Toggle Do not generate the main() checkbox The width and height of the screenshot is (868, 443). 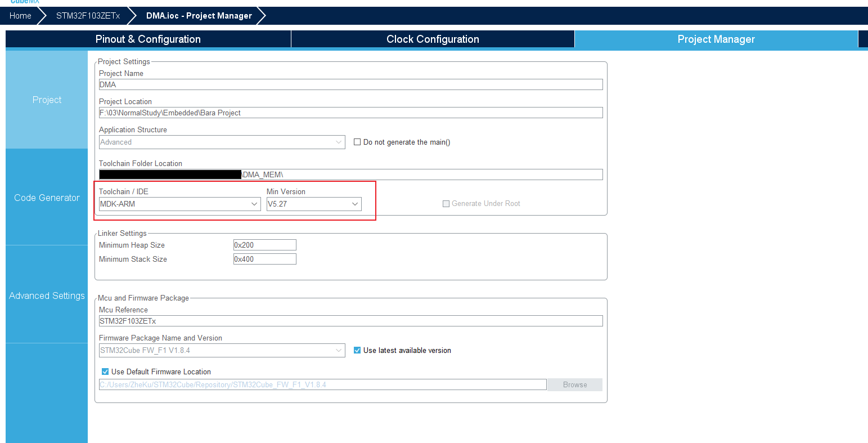(x=357, y=142)
